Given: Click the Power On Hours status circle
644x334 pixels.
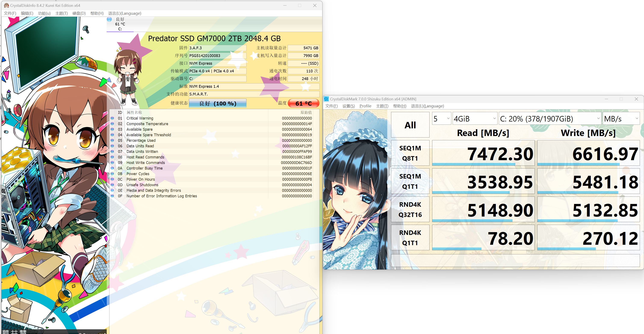Looking at the screenshot, I should coord(112,179).
